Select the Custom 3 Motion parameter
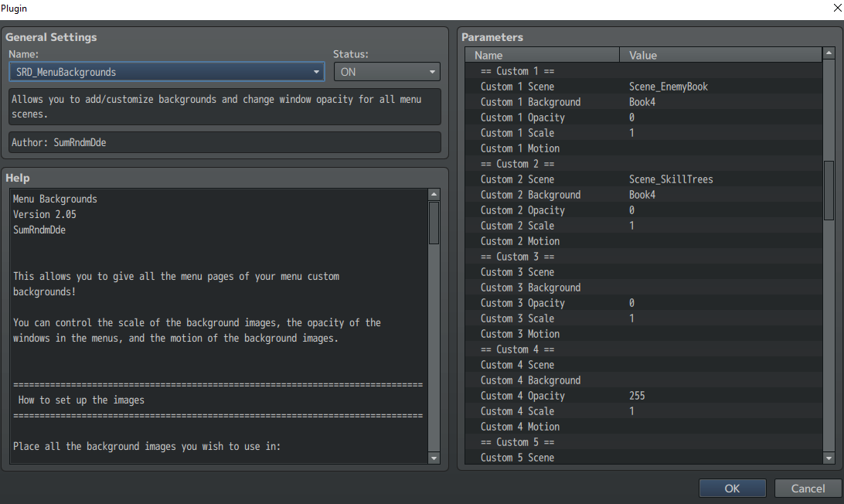 (644, 334)
